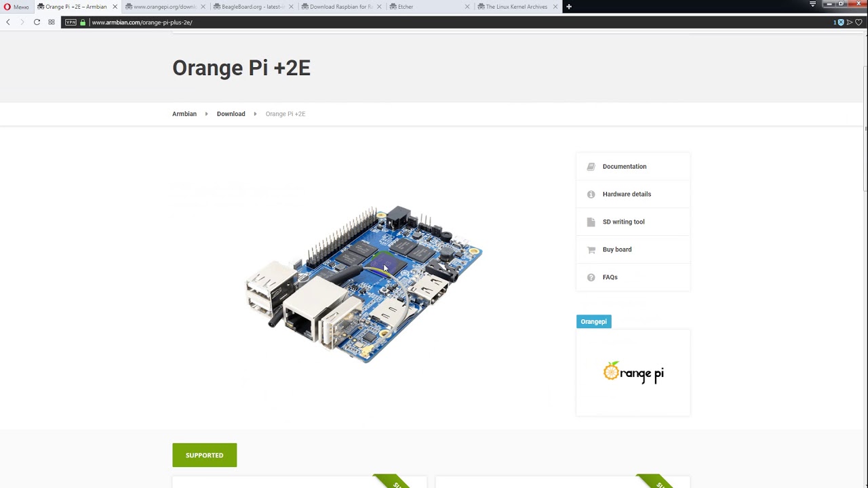Click the shopping cart icon
Image resolution: width=868 pixels, height=488 pixels.
coord(591,249)
